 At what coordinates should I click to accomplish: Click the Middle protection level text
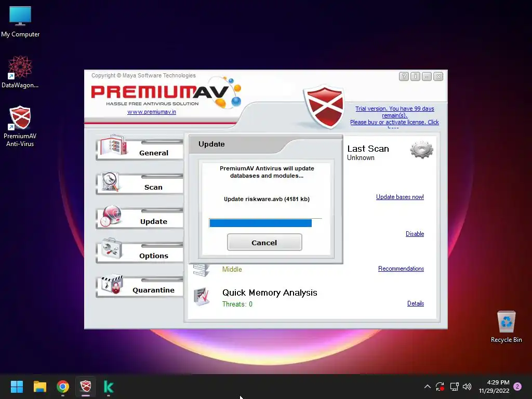pyautogui.click(x=232, y=270)
